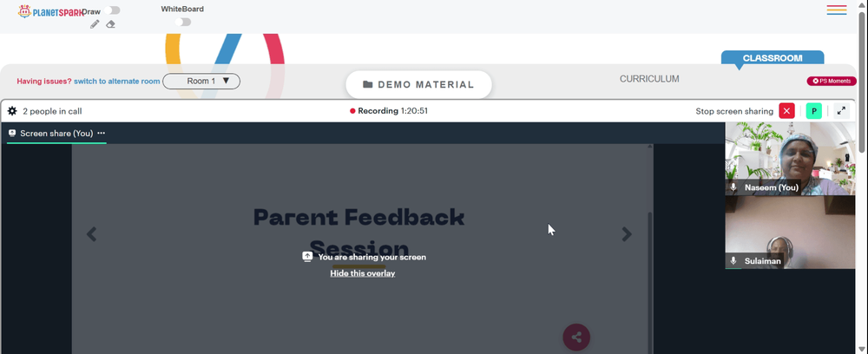The width and height of the screenshot is (868, 354).
Task: Open the Room 1 dropdown
Action: coord(201,82)
